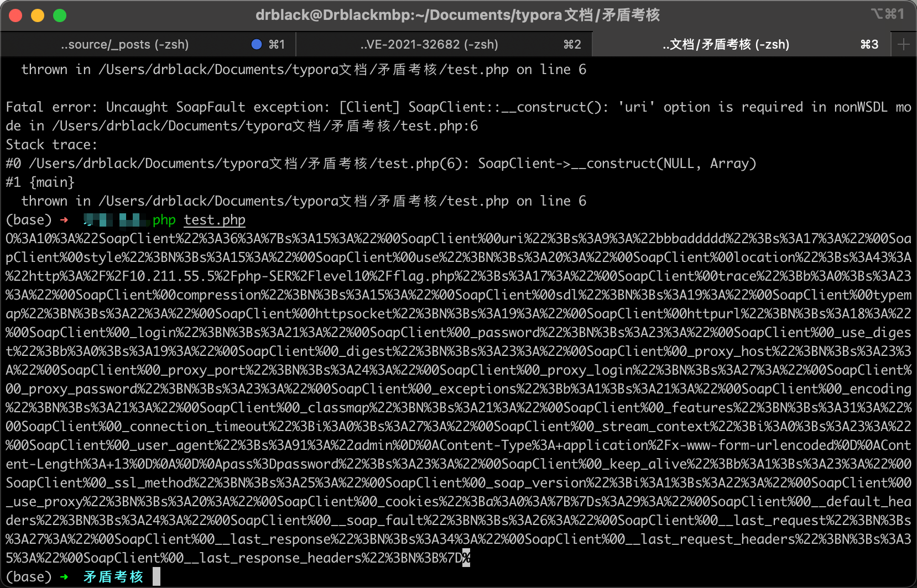Image resolution: width=917 pixels, height=588 pixels.
Task: Click the blue activity dot on first tab
Action: pos(257,44)
